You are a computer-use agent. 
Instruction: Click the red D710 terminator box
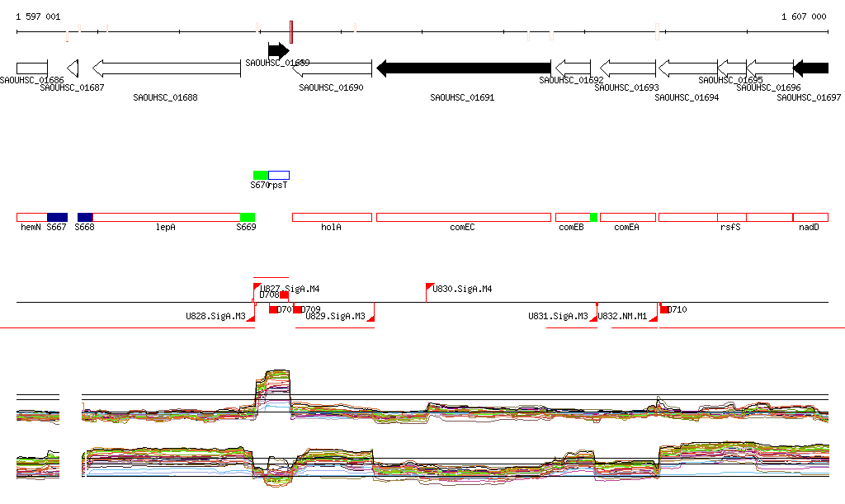tap(664, 309)
